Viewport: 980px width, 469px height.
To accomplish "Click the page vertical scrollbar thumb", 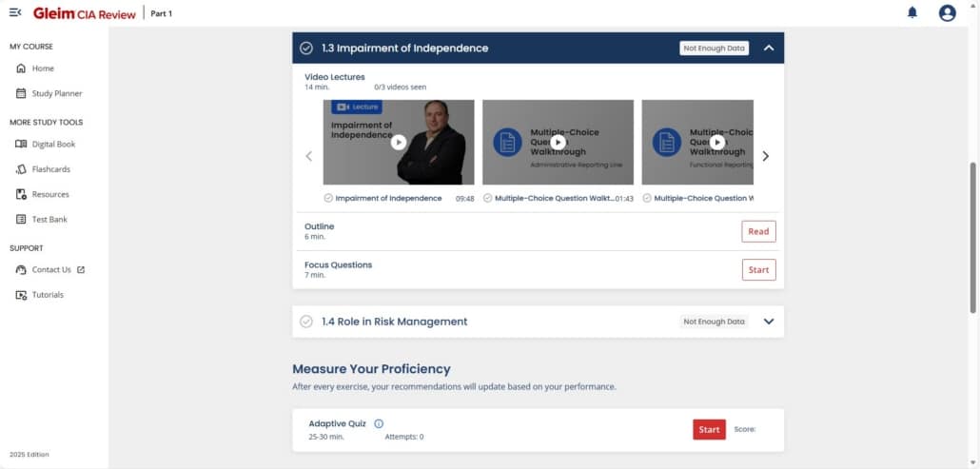I will tap(973, 237).
